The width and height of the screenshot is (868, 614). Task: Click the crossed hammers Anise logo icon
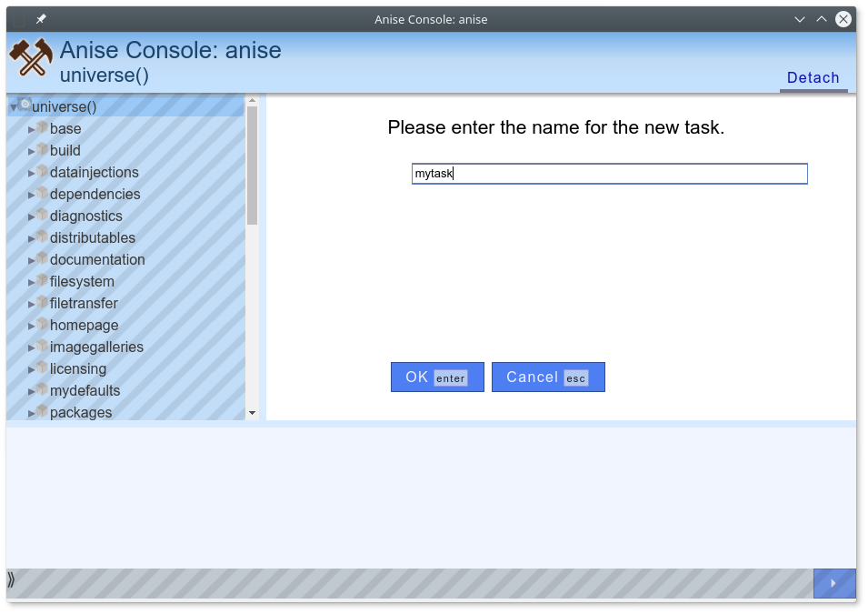click(32, 57)
